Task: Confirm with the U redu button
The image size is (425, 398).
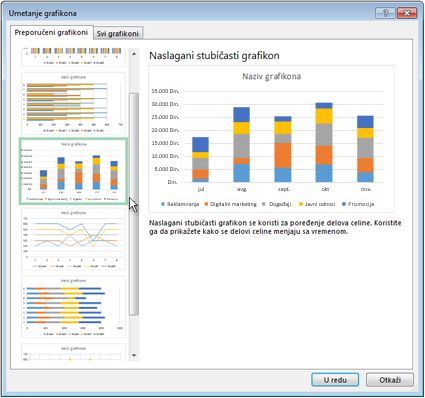Action: [x=335, y=380]
